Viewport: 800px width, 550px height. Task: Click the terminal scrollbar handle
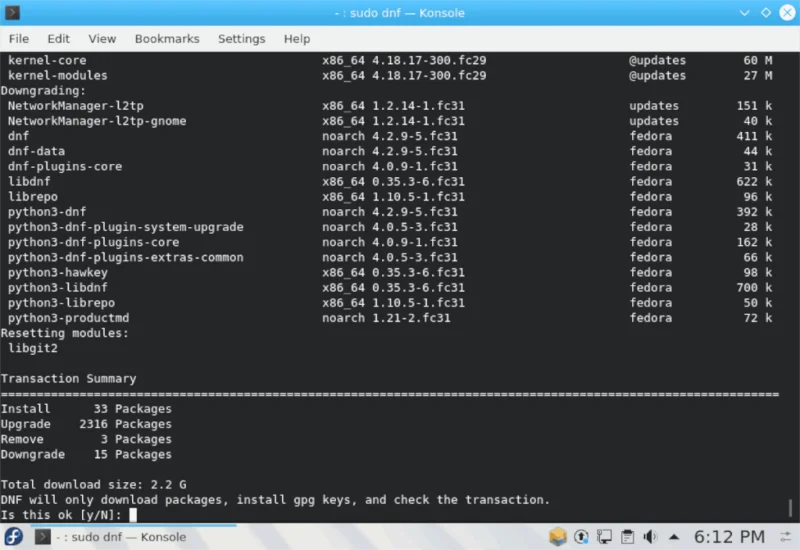coord(790,508)
